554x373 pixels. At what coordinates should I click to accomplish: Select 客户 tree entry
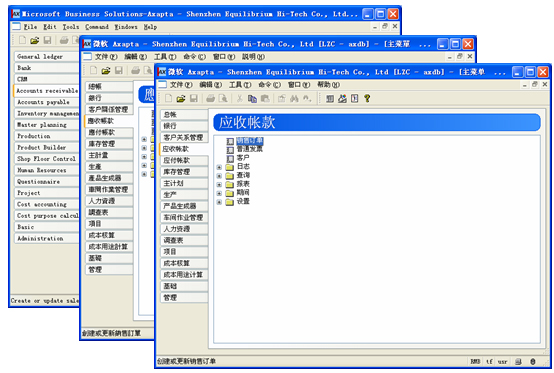click(x=243, y=158)
